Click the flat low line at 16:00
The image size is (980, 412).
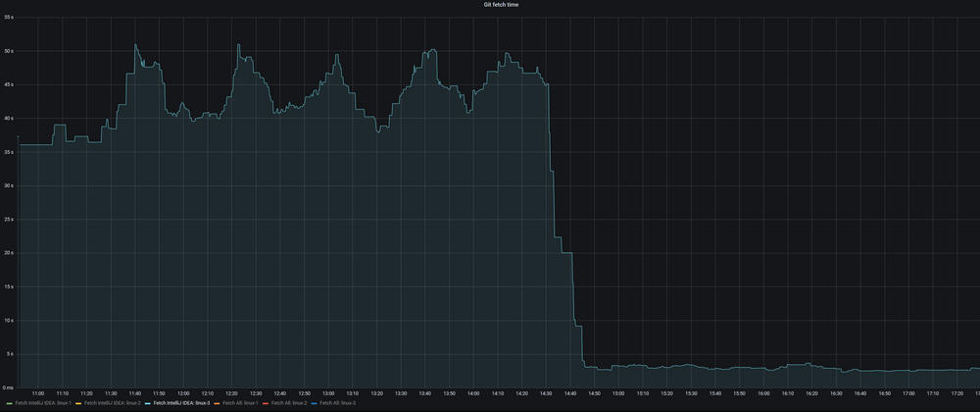763,368
